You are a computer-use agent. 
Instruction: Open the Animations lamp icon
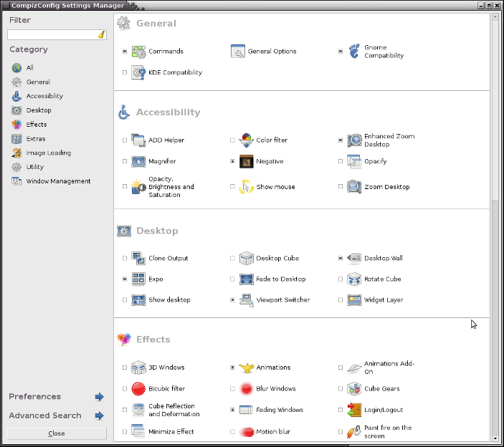[x=247, y=367]
